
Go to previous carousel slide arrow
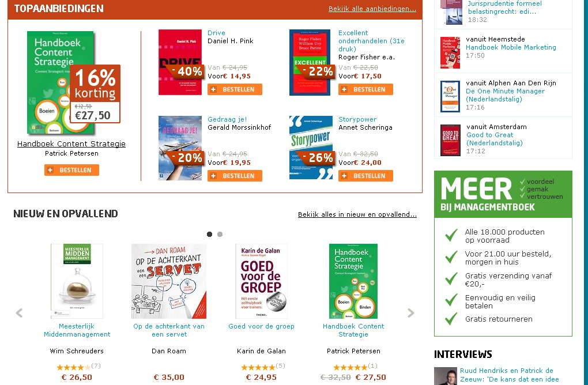point(19,313)
